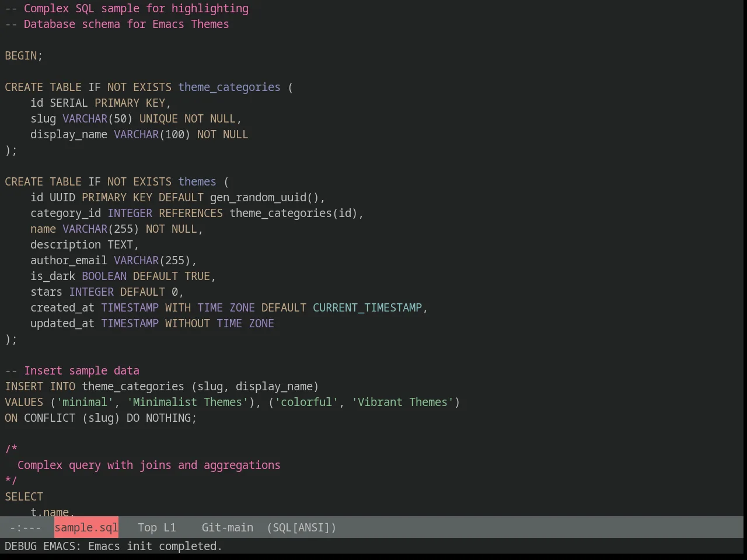Click WITHOUT keyword on updated_at line
Viewport: 747px width, 560px height.
187,323
